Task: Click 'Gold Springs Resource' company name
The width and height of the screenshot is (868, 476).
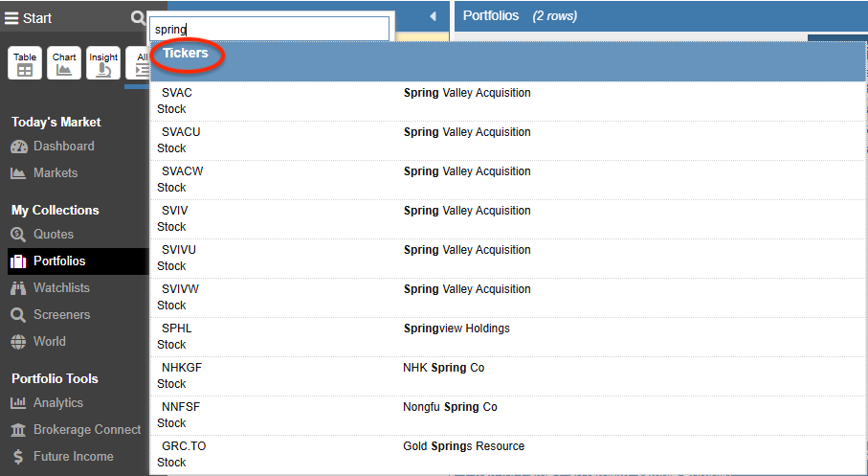Action: (464, 446)
